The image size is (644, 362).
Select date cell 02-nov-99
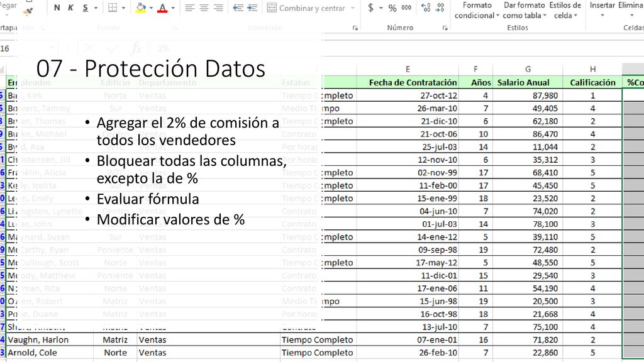(x=408, y=173)
